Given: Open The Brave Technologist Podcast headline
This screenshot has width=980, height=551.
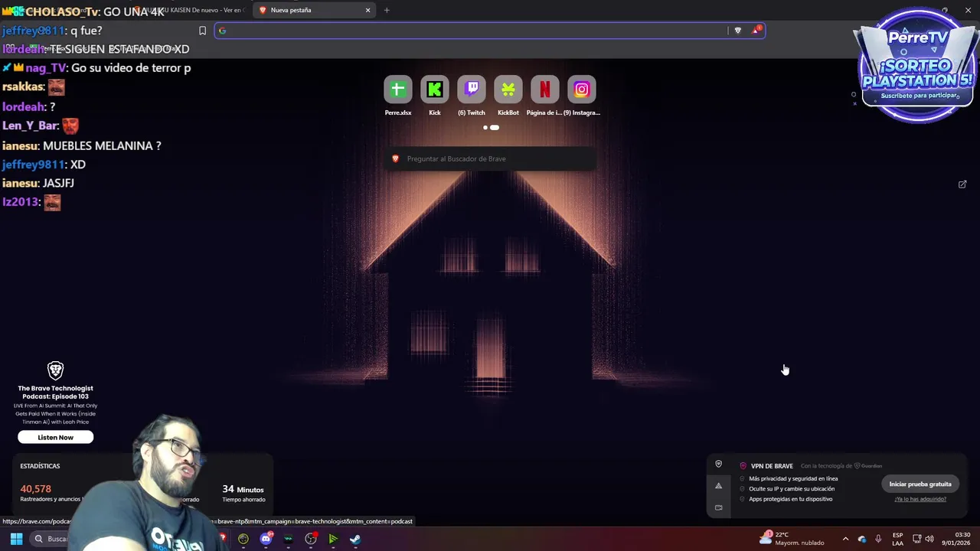Looking at the screenshot, I should (x=56, y=393).
